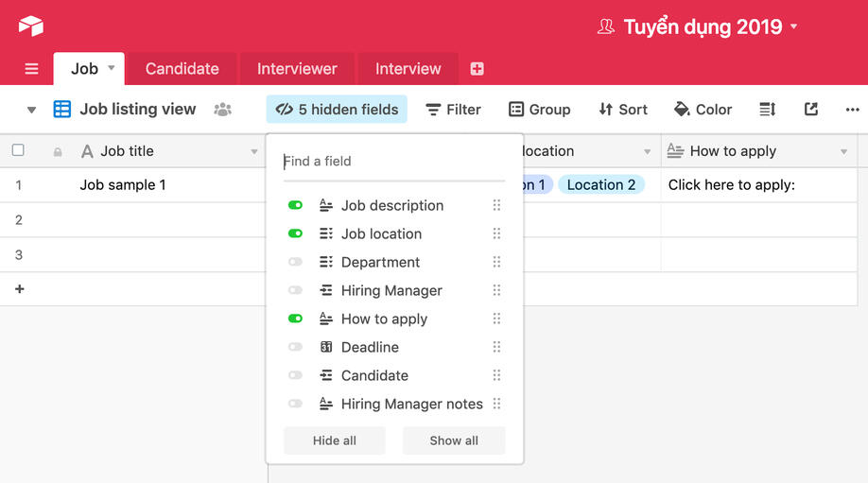Switch to the Candidate tab
The height and width of the screenshot is (483, 868).
[x=182, y=69]
